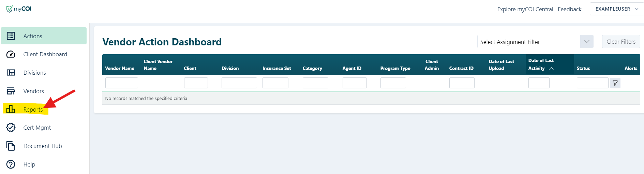Open the Explore myCOI Central link
Viewport: 644px width, 174px height.
(x=525, y=9)
